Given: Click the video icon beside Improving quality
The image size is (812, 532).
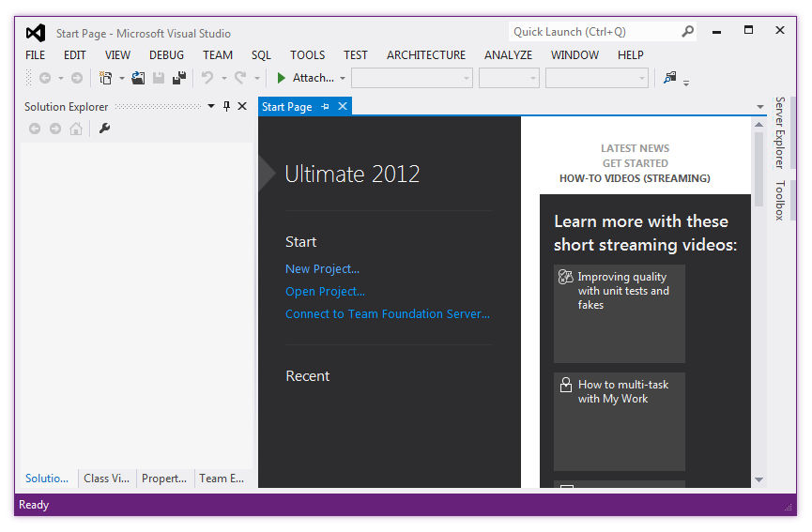Looking at the screenshot, I should [565, 277].
